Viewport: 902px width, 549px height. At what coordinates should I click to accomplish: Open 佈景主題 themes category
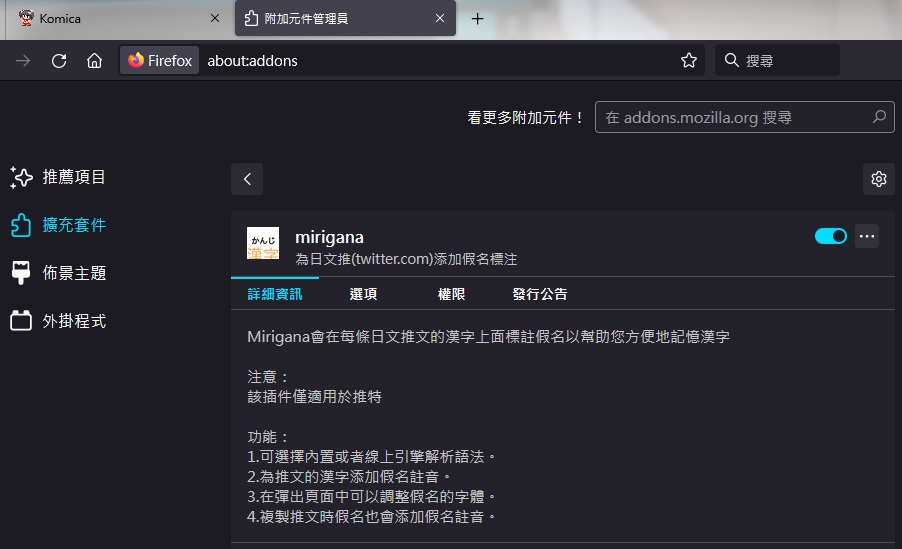pos(58,273)
